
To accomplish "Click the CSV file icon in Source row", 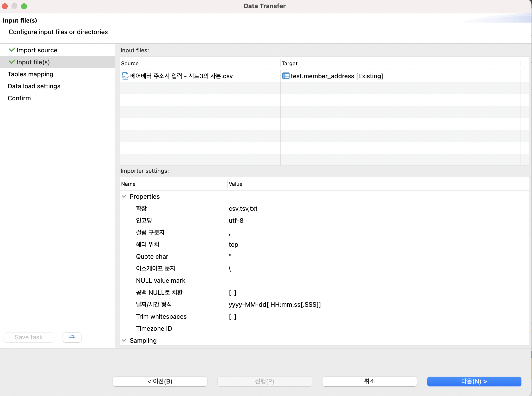I will pyautogui.click(x=125, y=76).
